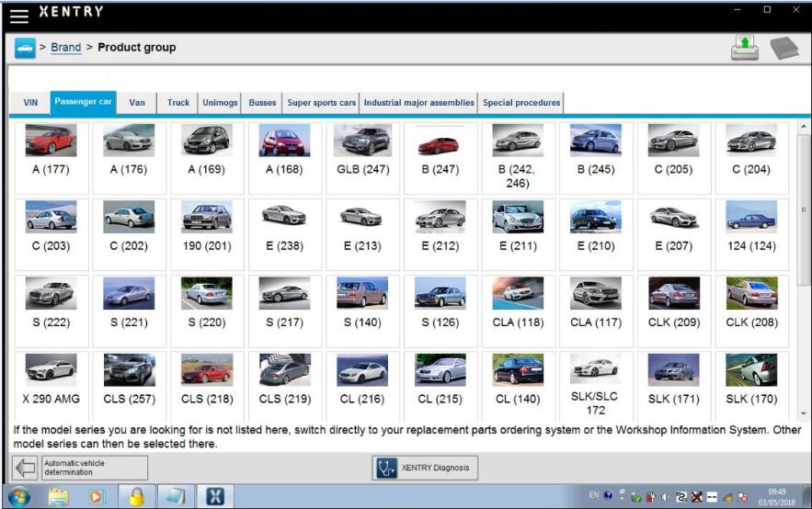The image size is (812, 509).
Task: Select the C (202) model
Action: click(129, 234)
